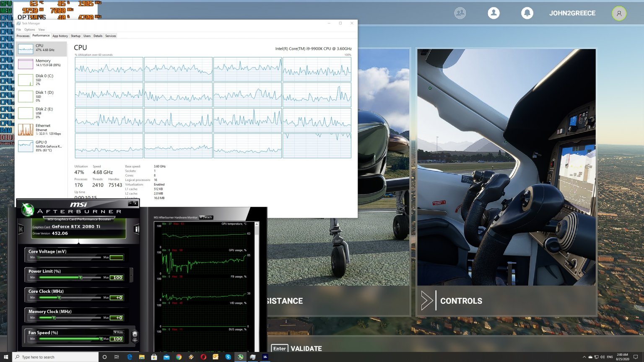Open the notifications bell in the simulator
This screenshot has height=362, width=644.
pyautogui.click(x=527, y=13)
